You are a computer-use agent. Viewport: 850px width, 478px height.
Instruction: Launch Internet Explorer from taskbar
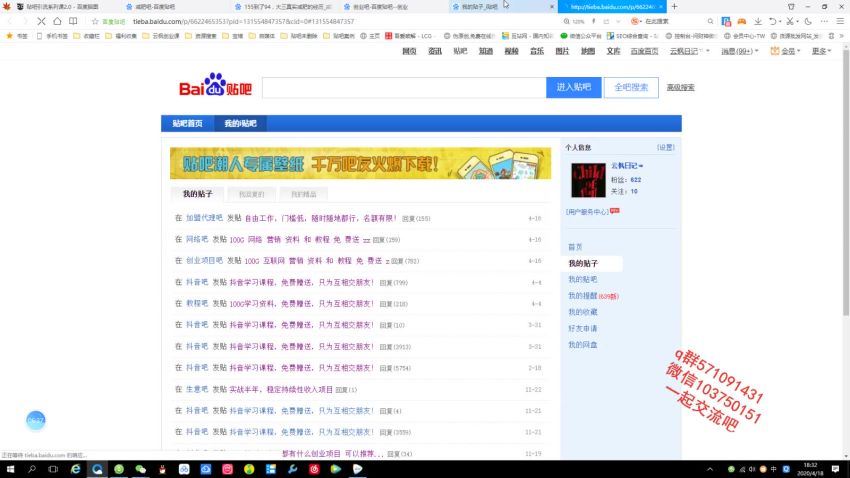coord(75,469)
